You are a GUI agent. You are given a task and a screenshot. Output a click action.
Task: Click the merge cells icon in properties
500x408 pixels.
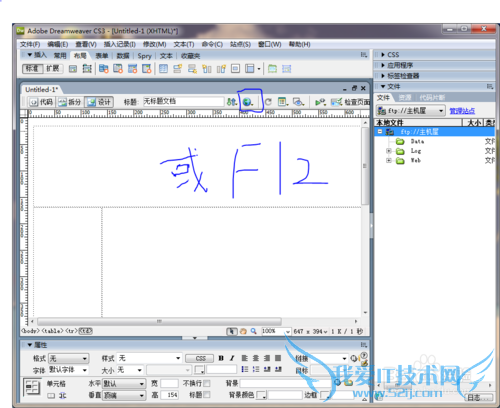[x=51, y=396]
